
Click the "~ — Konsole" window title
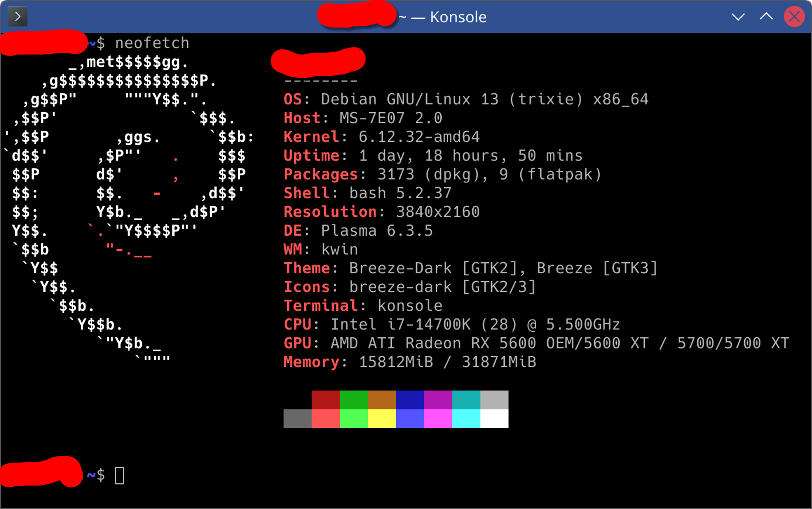pos(442,17)
